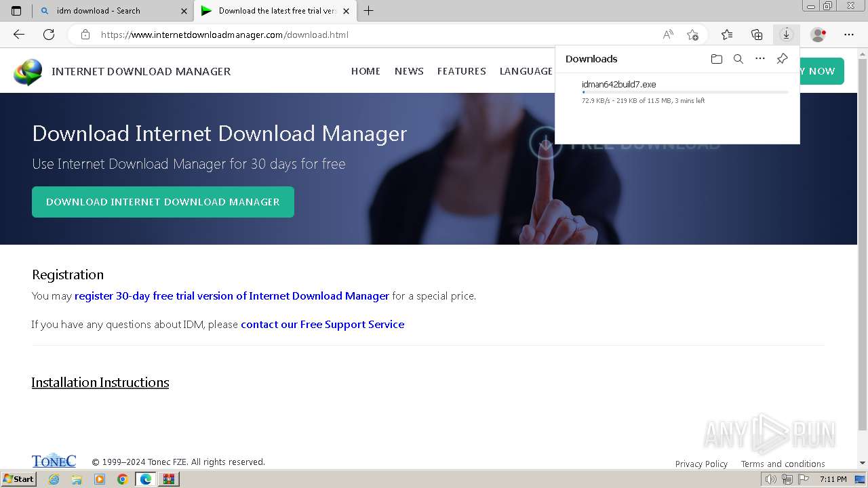868x488 pixels.
Task: Click the address bar URL field
Action: [x=376, y=35]
